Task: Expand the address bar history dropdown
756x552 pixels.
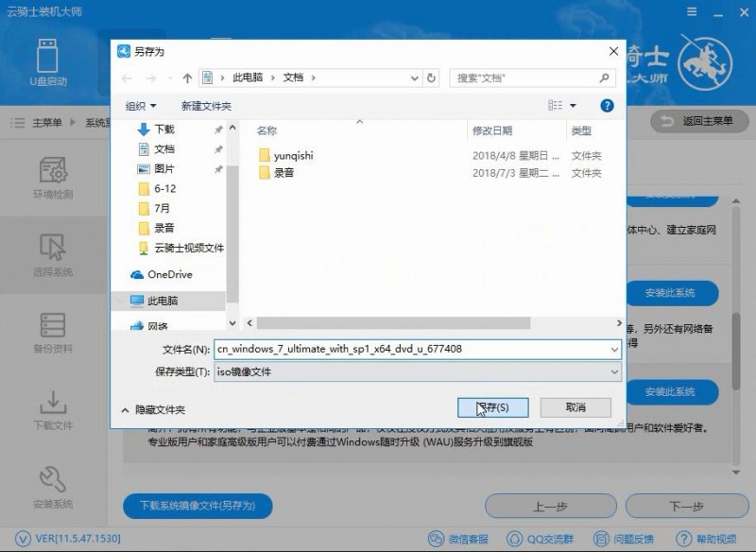Action: (x=414, y=78)
